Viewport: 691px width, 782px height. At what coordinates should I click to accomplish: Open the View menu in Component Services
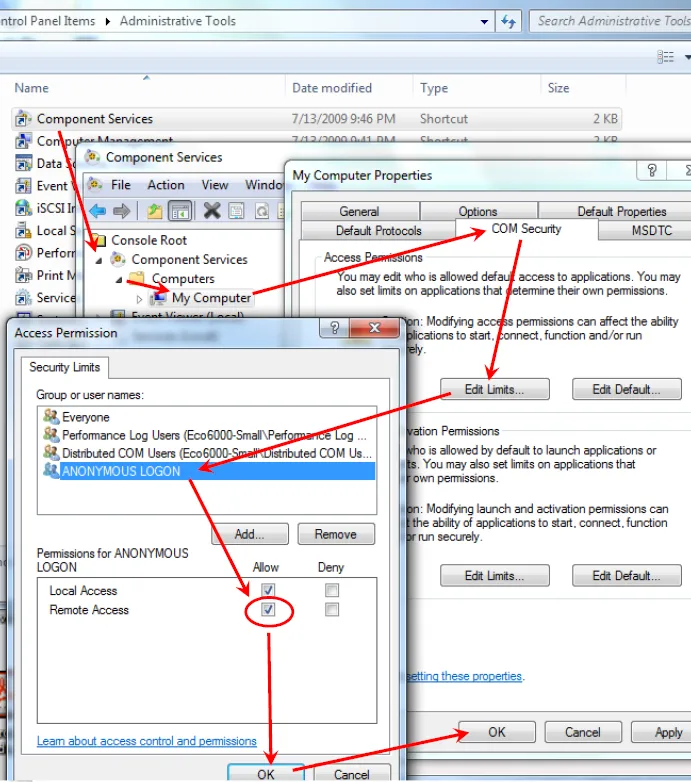click(x=215, y=185)
